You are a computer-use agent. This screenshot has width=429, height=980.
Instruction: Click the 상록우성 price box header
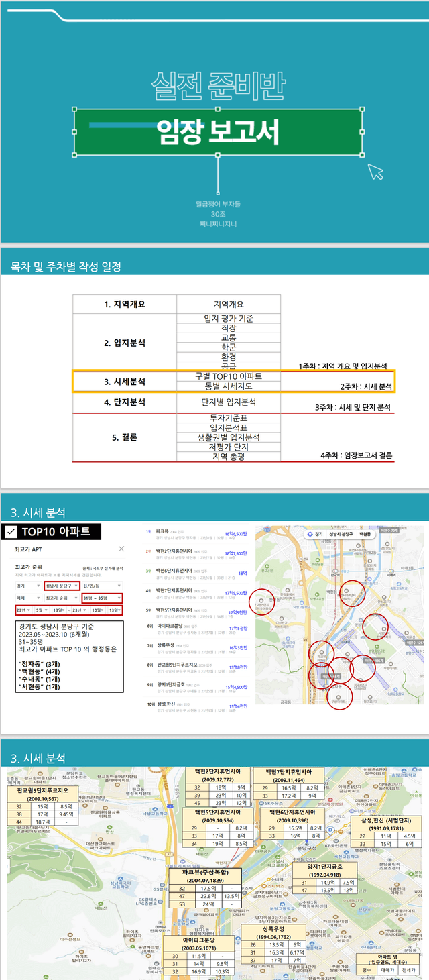[273, 932]
